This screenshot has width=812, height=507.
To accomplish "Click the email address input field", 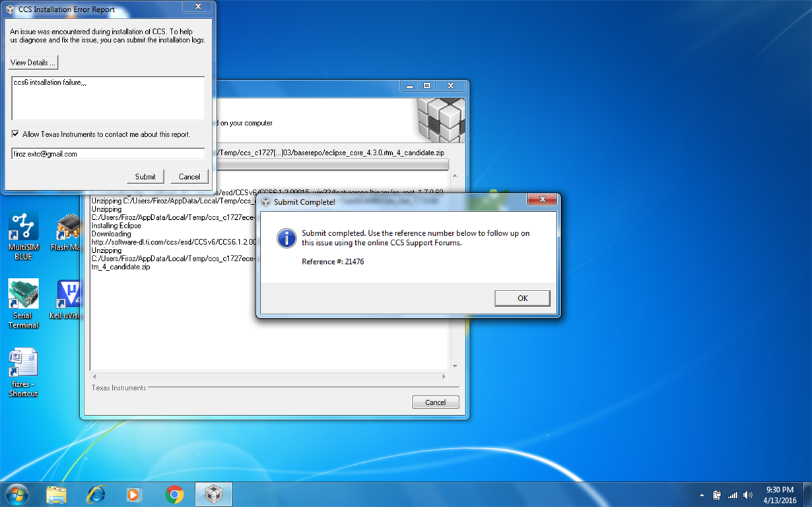I will click(x=108, y=154).
